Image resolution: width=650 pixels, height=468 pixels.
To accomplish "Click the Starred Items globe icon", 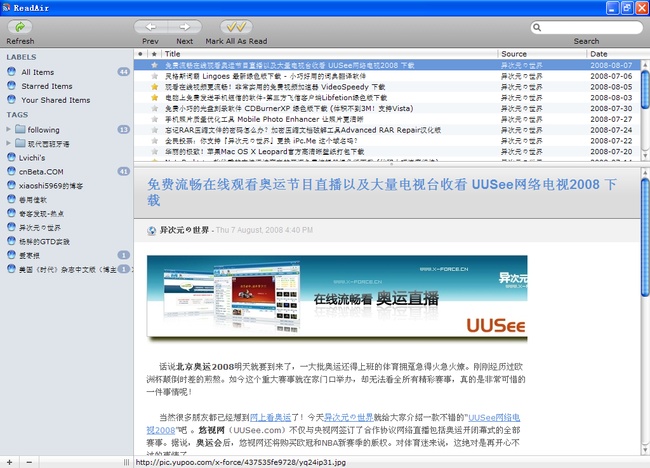I will click(12, 85).
